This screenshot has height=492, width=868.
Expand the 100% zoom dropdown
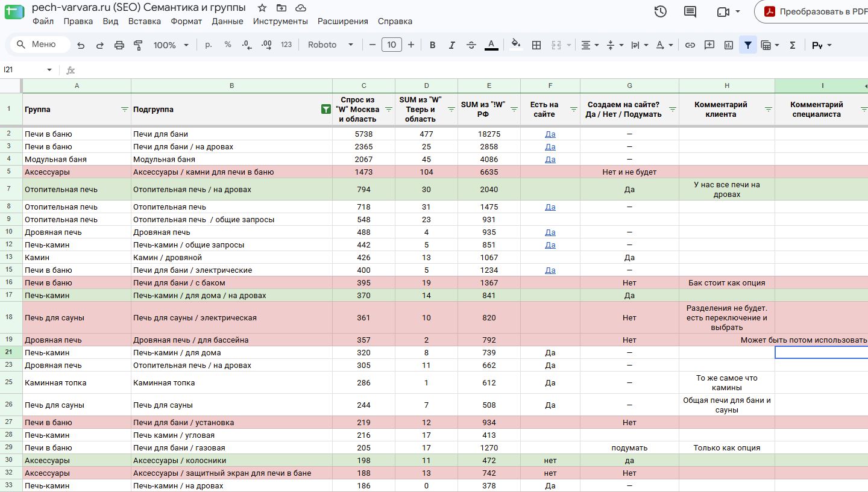point(171,45)
